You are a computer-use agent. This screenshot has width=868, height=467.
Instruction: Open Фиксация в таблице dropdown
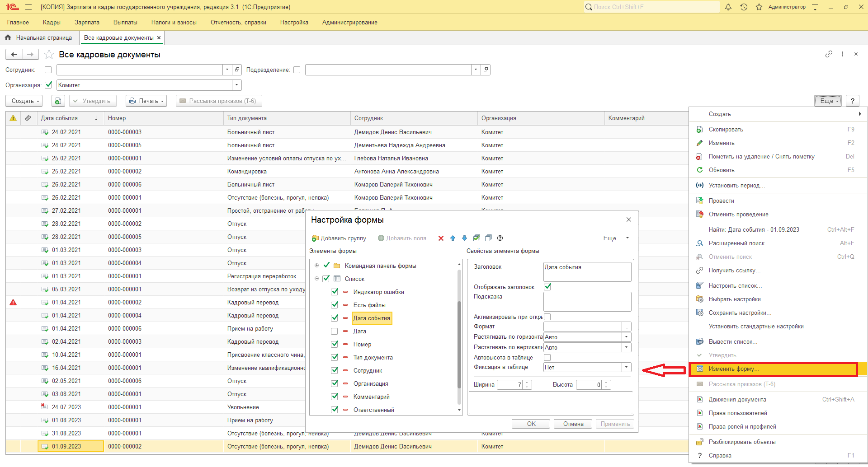point(627,367)
